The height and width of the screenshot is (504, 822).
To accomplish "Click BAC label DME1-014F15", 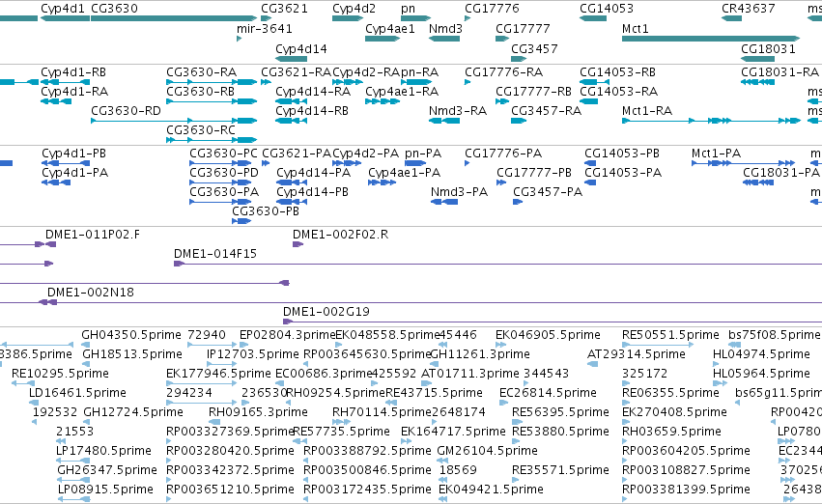I will [x=215, y=254].
